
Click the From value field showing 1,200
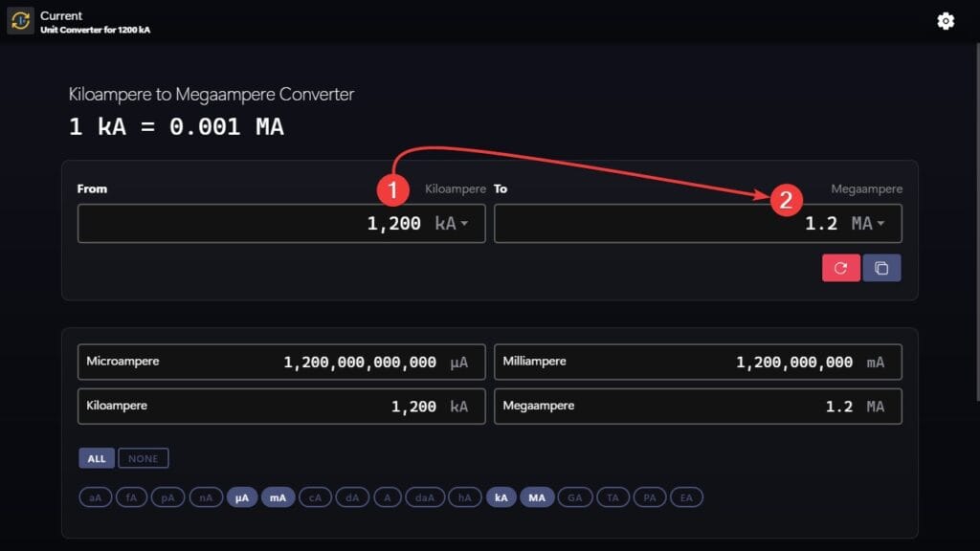pyautogui.click(x=281, y=223)
